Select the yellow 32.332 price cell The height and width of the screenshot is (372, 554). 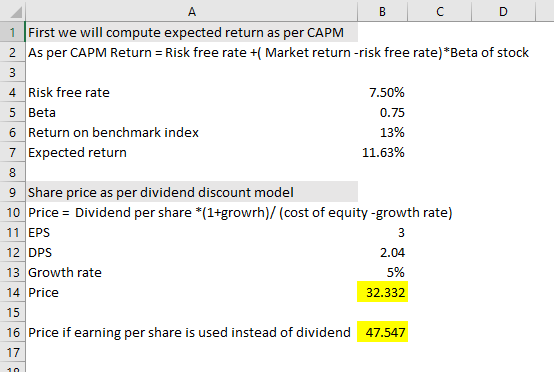(383, 292)
